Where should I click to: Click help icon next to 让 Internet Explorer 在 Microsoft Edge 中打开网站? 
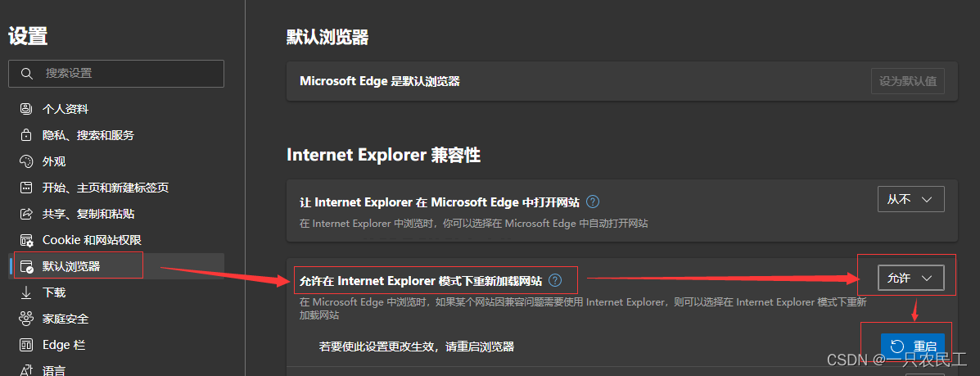click(x=593, y=202)
